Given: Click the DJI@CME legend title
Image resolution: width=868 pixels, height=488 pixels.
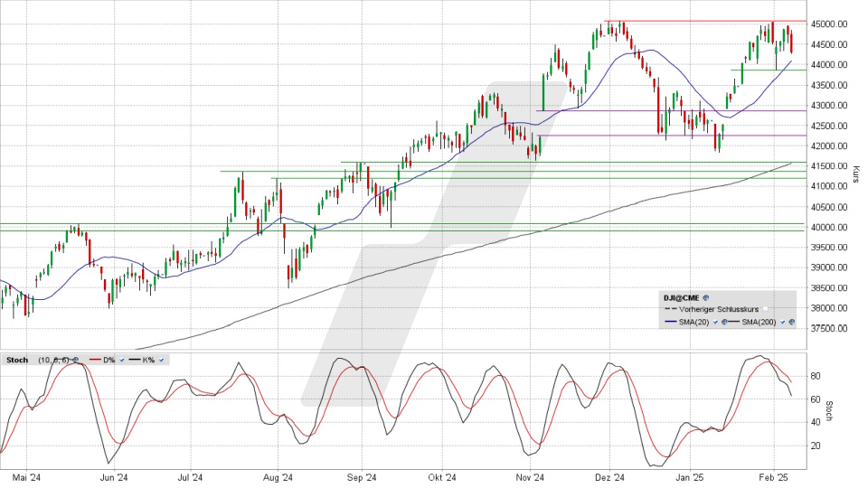Looking at the screenshot, I should [x=682, y=297].
